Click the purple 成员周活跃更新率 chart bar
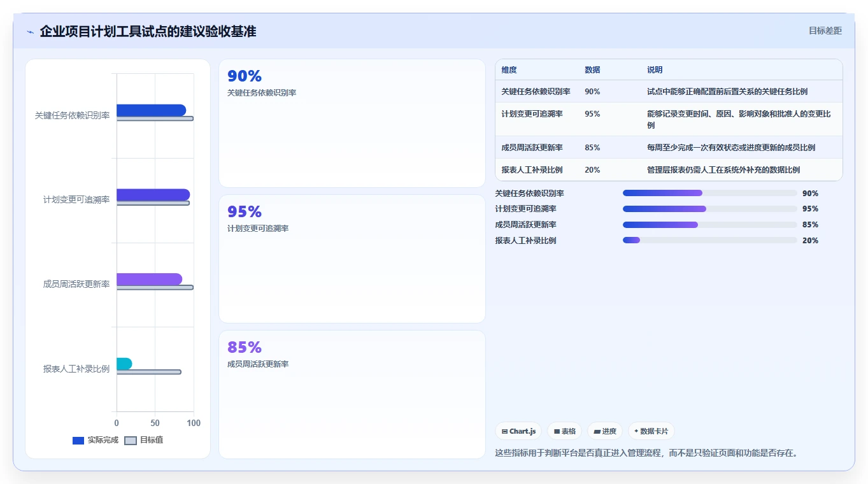Image resolution: width=868 pixels, height=484 pixels. [149, 279]
